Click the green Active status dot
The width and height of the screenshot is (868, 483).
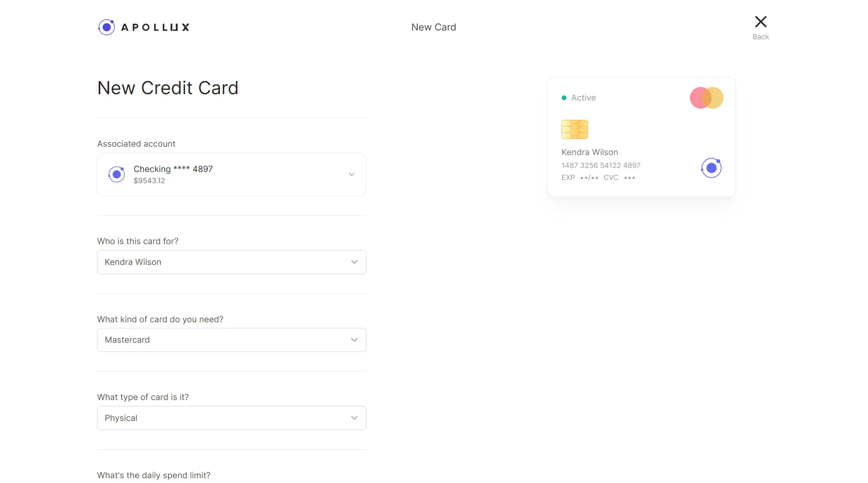tap(564, 98)
